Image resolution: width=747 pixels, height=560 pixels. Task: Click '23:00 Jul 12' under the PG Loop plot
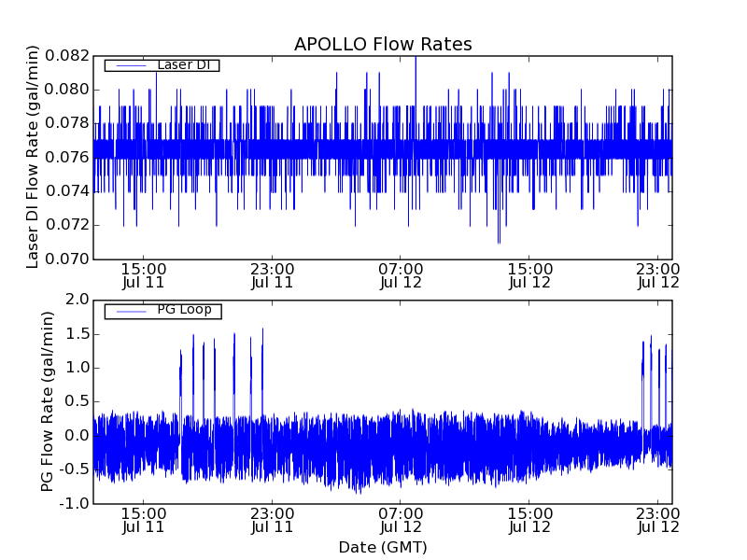point(658,521)
